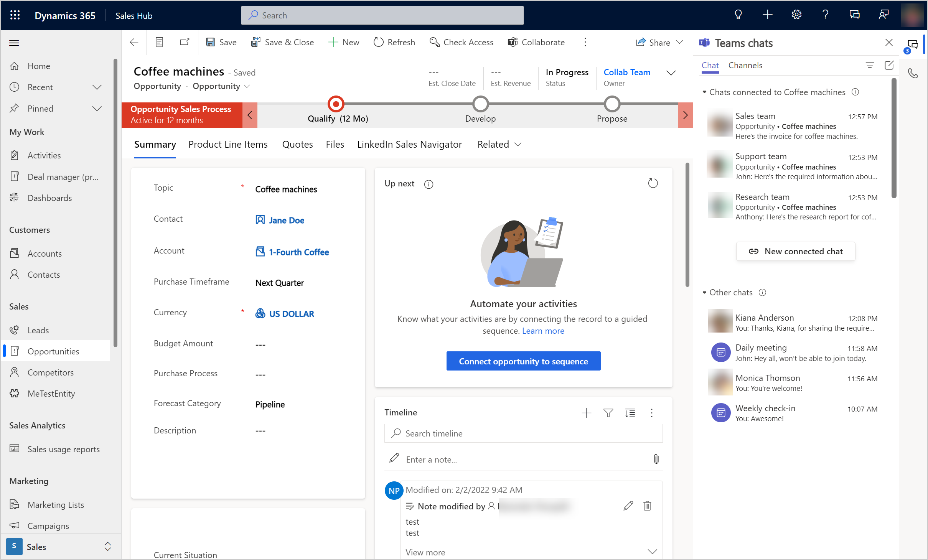Select the Product Line Items tab
The width and height of the screenshot is (928, 560).
228,144
